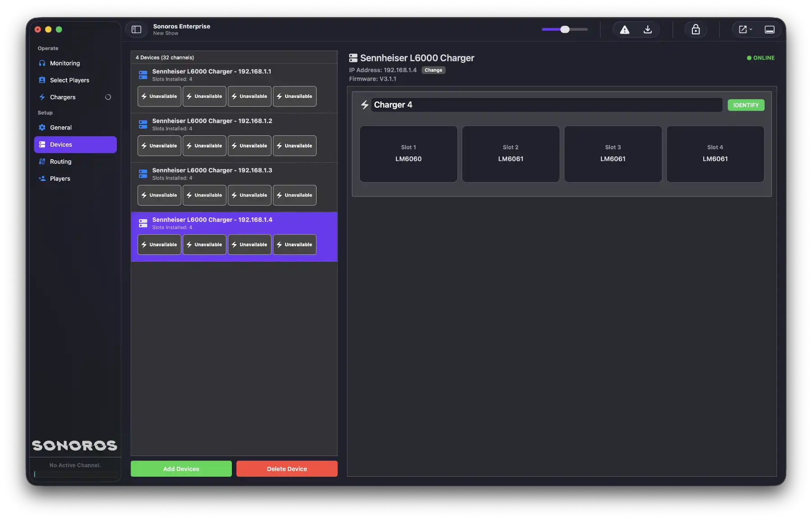Image resolution: width=812 pixels, height=520 pixels.
Task: Click '4 Devices (32 channels)' header text
Action: [x=165, y=58]
